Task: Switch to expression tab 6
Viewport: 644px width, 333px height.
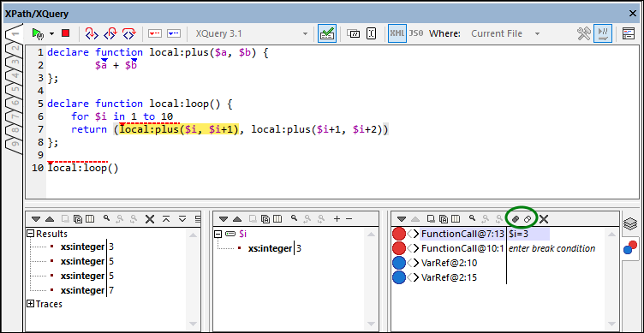Action: [x=14, y=104]
